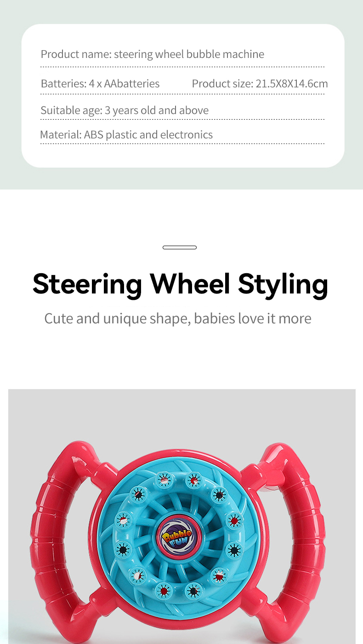
Task: Click the pill-shaped divider above the heading
Action: [180, 247]
